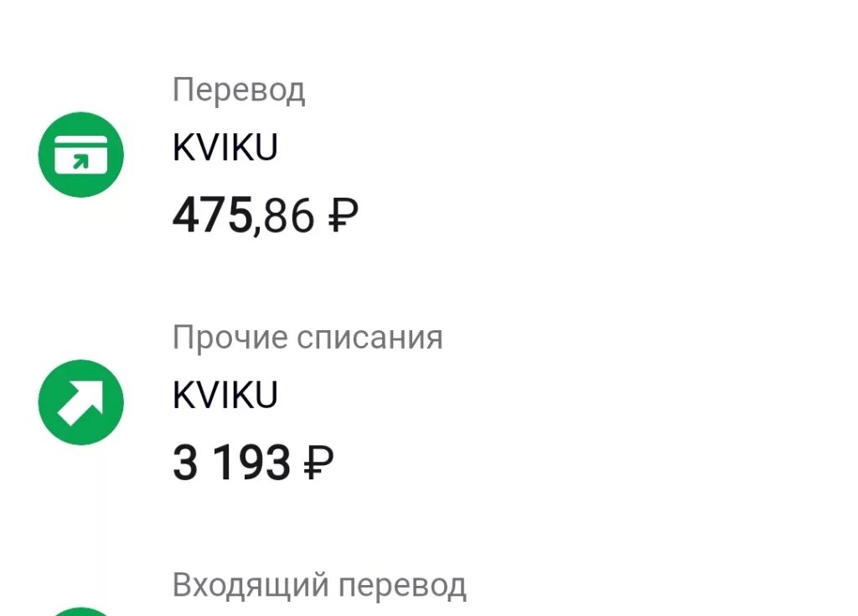Tap white arrow in second green circle
The width and height of the screenshot is (858, 616).
coord(81,402)
